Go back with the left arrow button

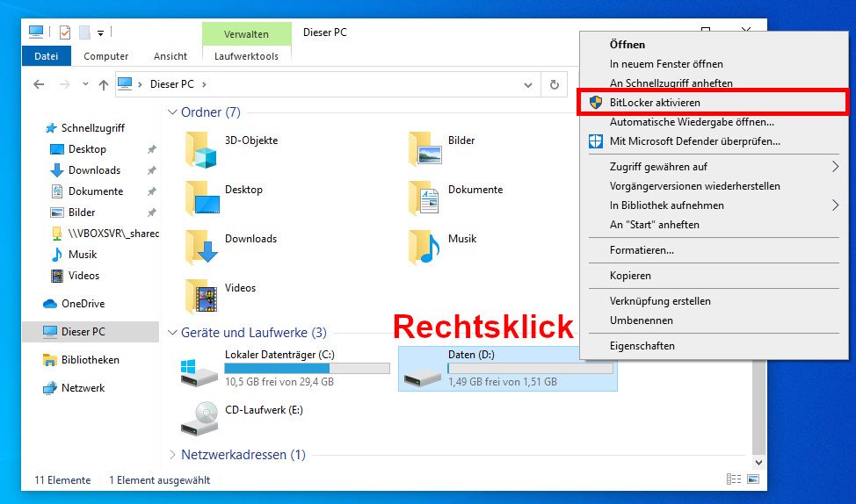pyautogui.click(x=38, y=84)
